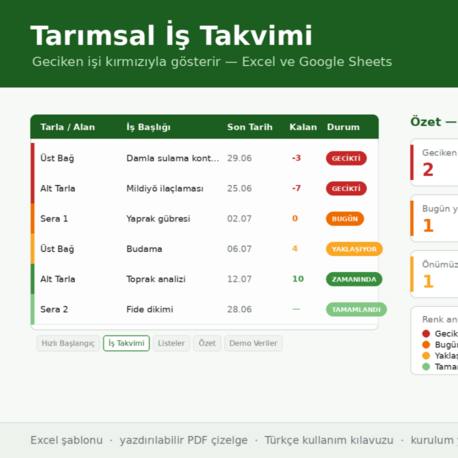Click the date 06.07
The height and width of the screenshot is (458, 458).
tap(239, 249)
